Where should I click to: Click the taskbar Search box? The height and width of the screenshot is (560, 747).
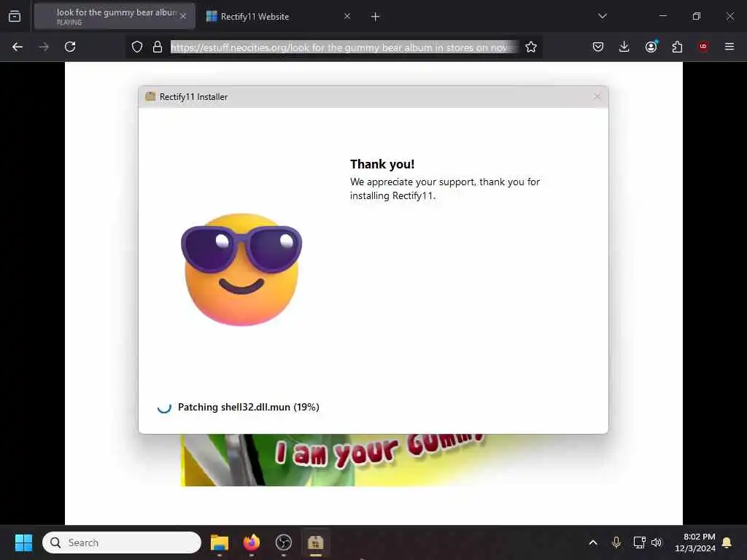coord(122,542)
